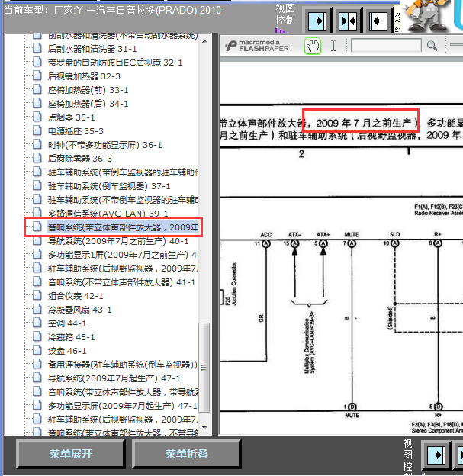Open 时钟(不带多功能显示屏) 36-1
The width and height of the screenshot is (463, 476).
pos(104,145)
